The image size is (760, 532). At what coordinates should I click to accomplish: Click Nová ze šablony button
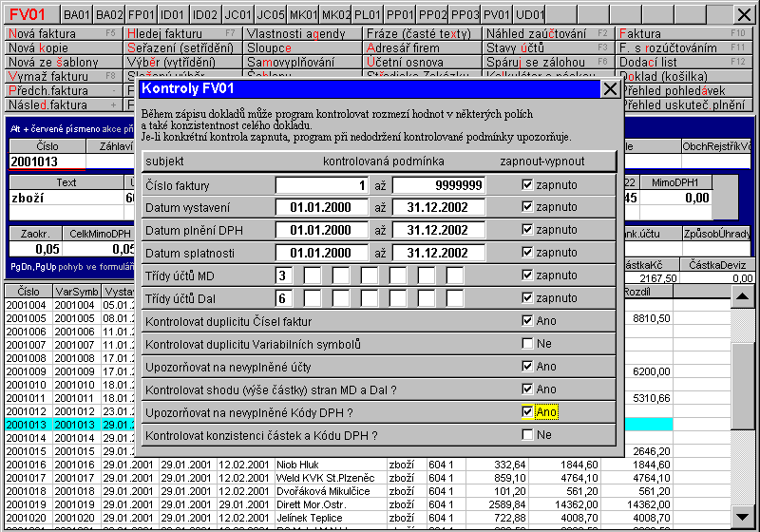coord(64,62)
